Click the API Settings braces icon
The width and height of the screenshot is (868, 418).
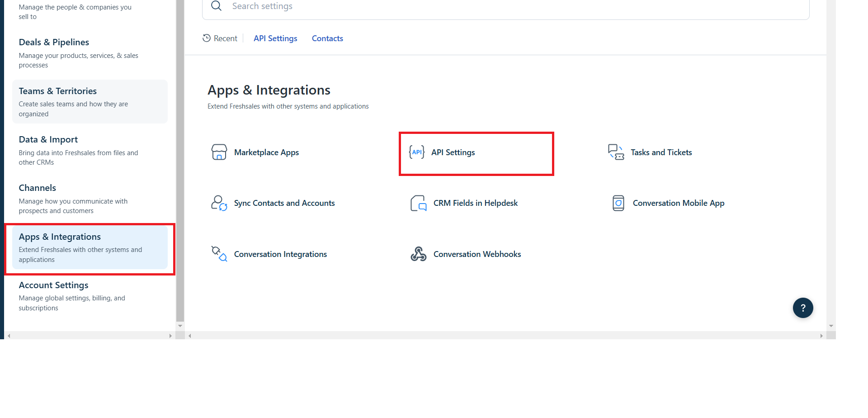pos(416,152)
